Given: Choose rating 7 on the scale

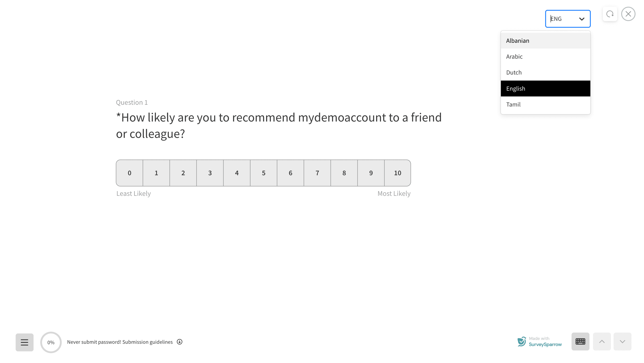Looking at the screenshot, I should point(317,173).
